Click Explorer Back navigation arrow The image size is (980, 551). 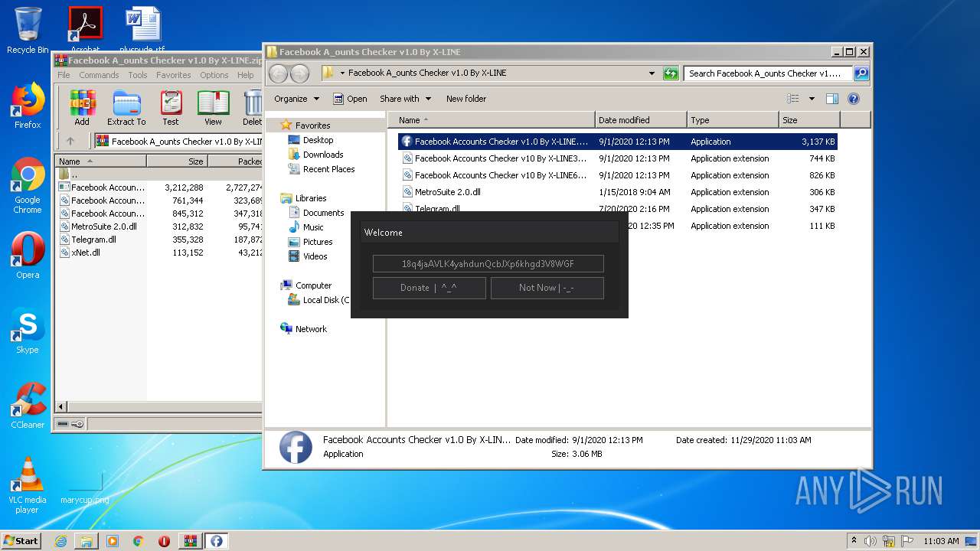(278, 73)
